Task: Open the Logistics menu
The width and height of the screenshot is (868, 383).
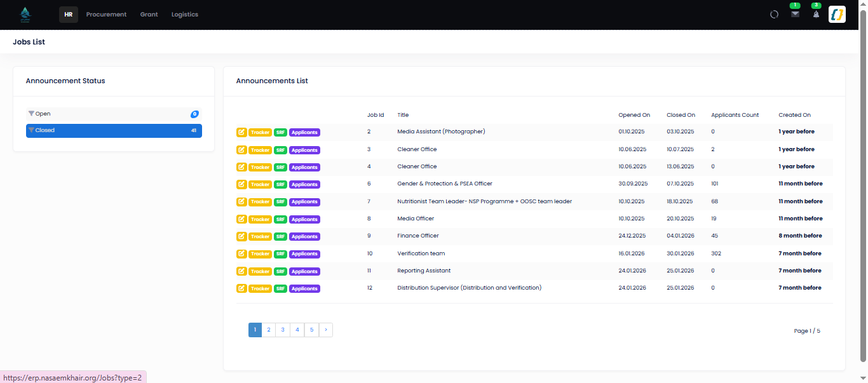Action: [x=185, y=15]
